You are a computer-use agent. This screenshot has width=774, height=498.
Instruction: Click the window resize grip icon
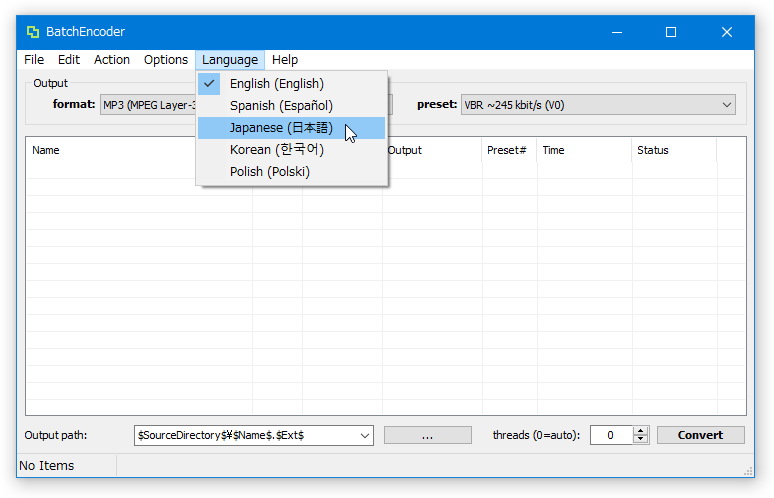pos(748,471)
